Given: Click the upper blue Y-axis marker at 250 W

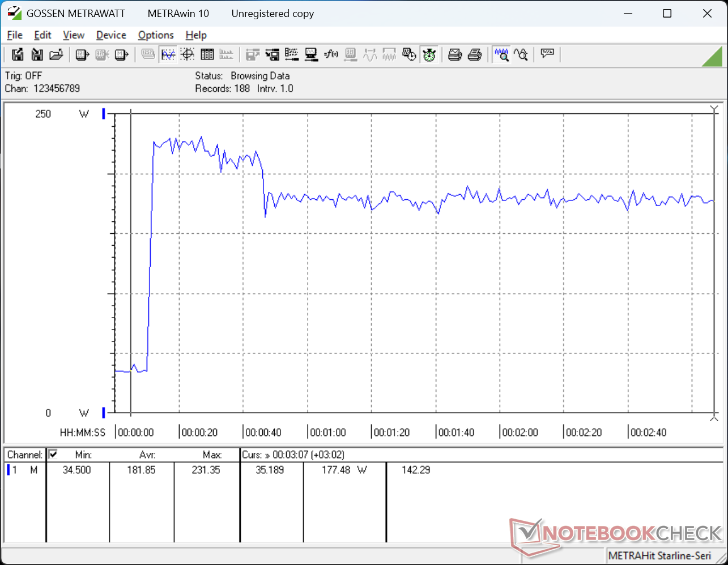Looking at the screenshot, I should click(104, 114).
